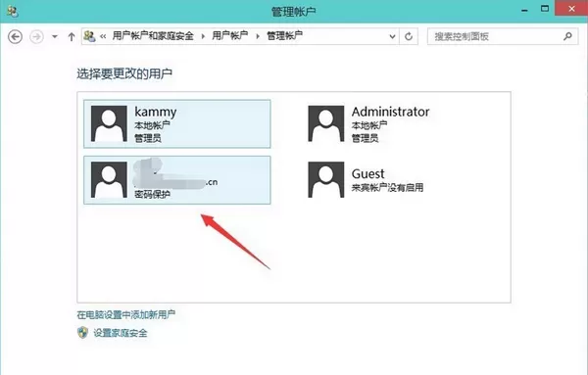Click the Administrator account avatar

[326, 123]
